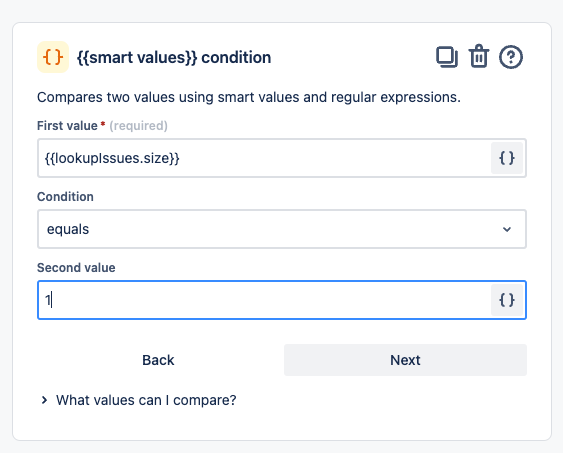
Task: Delete the condition with the trash icon
Action: [479, 56]
